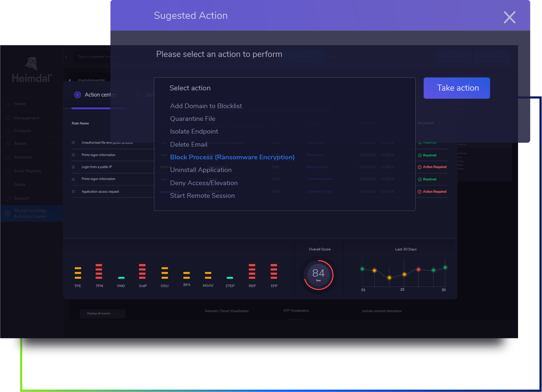Select the Application access request checkbox

(x=73, y=192)
